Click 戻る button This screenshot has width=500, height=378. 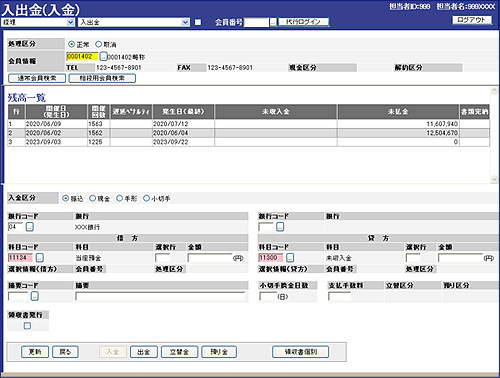(65, 352)
